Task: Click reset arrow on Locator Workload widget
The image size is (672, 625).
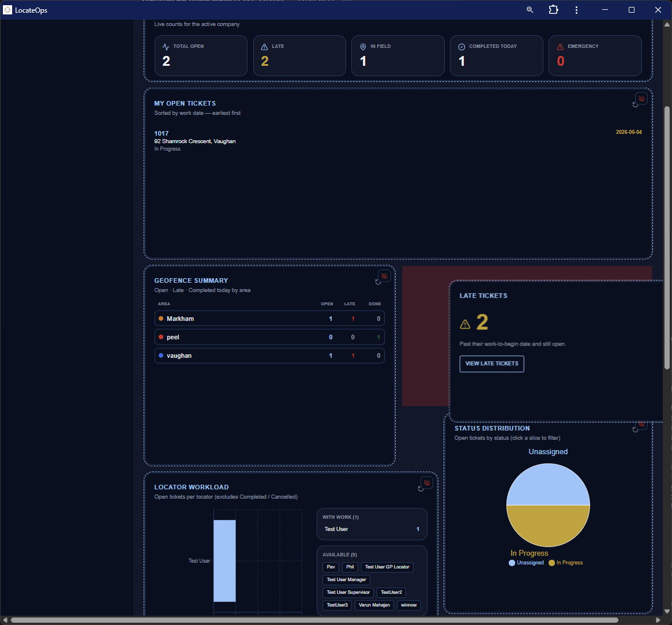Action: click(x=421, y=489)
